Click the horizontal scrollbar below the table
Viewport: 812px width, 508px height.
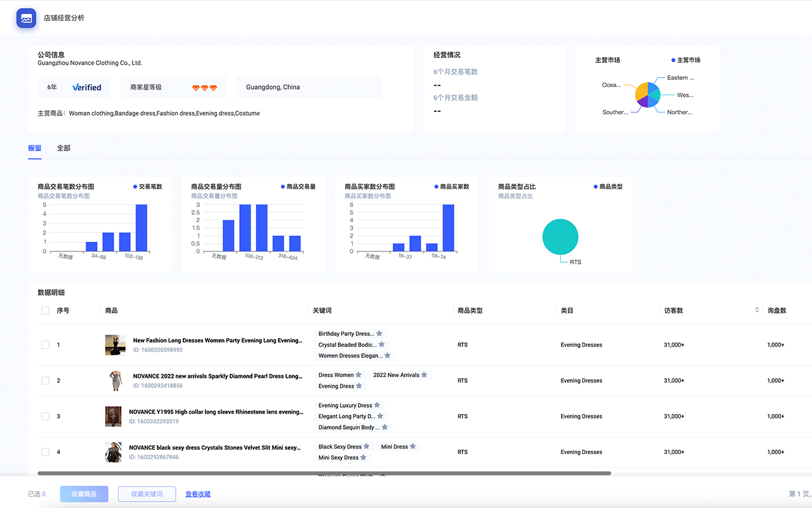pos(324,473)
